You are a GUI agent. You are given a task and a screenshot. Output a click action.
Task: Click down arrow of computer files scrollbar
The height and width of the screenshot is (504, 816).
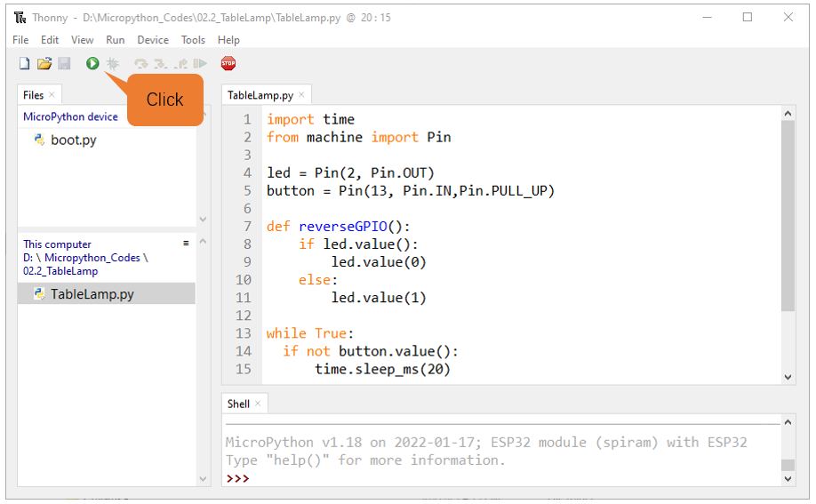[x=203, y=479]
